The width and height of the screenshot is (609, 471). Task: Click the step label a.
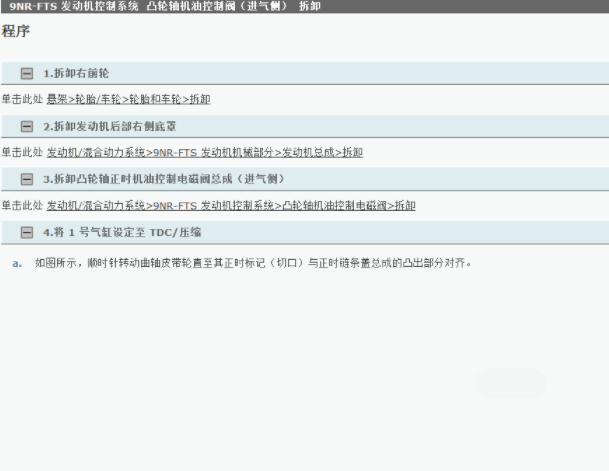[x=17, y=264]
